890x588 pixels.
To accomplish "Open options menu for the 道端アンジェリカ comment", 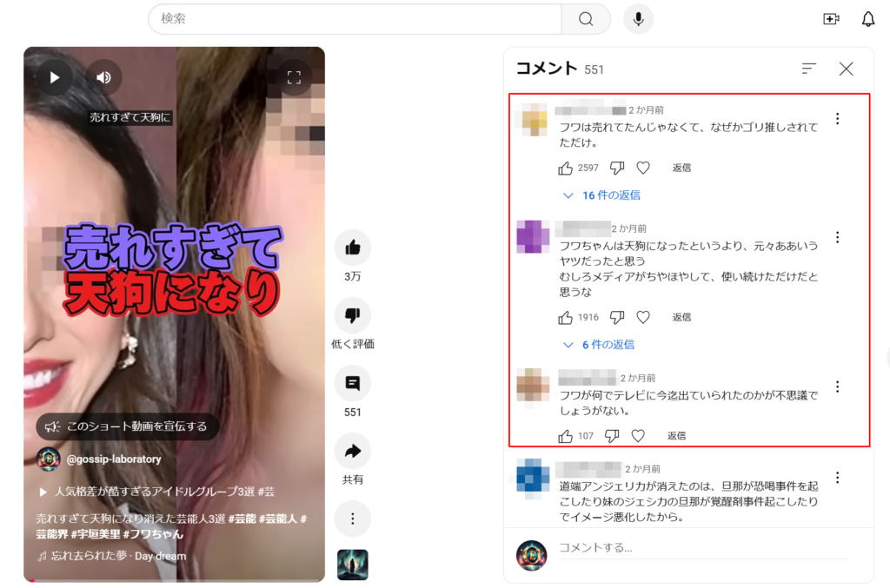I will click(837, 478).
